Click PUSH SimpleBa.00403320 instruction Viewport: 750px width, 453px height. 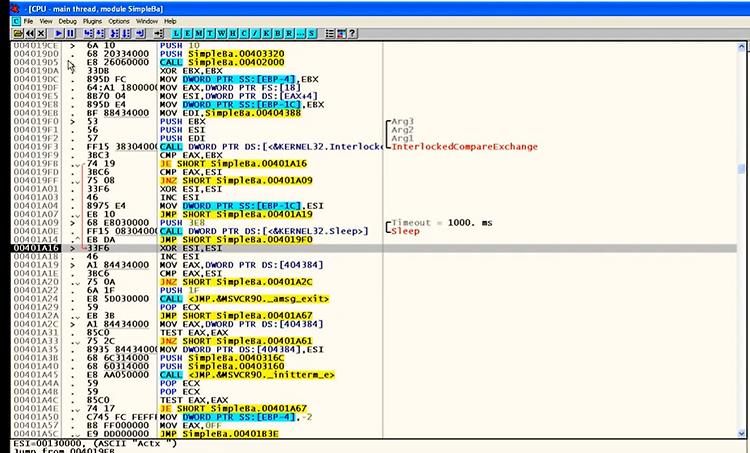[x=222, y=54]
